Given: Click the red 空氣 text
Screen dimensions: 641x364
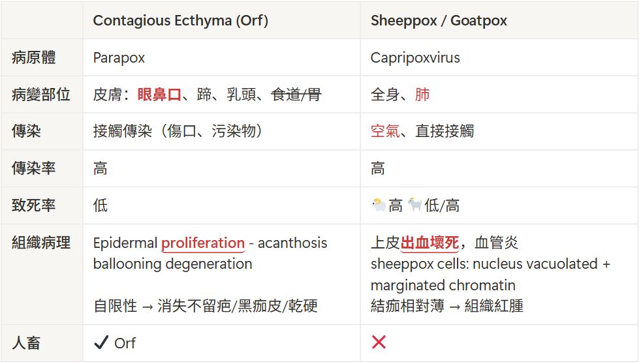Looking at the screenshot, I should (x=385, y=132).
